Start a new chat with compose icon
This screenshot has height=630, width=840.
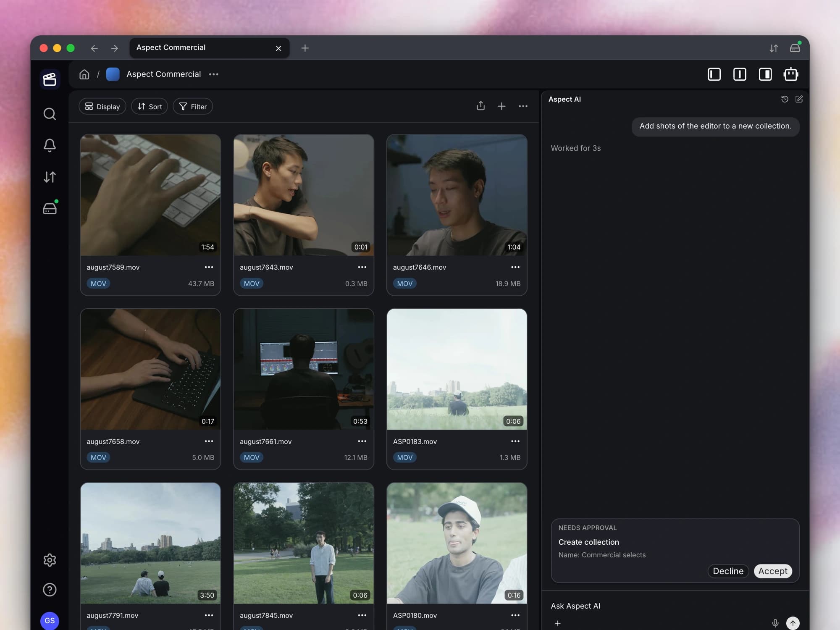799,99
